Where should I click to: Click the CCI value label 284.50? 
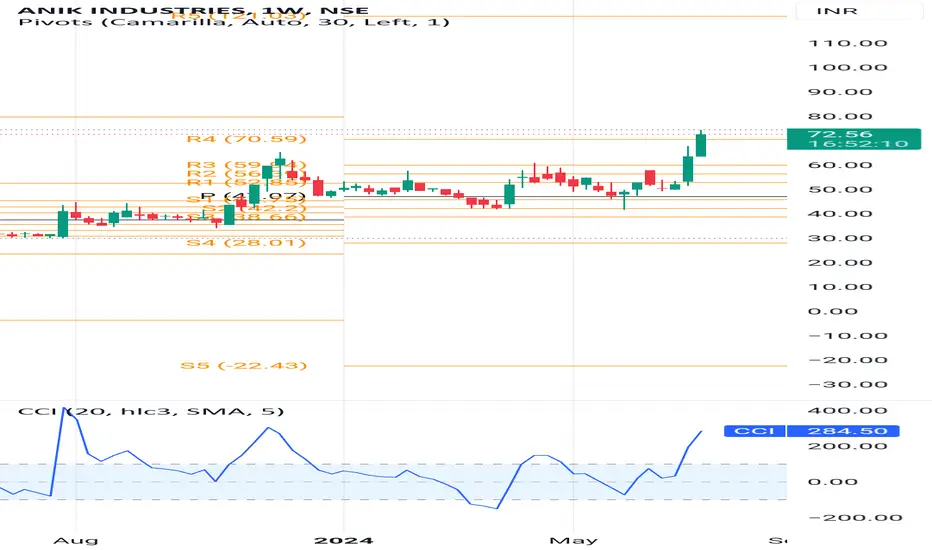click(843, 431)
